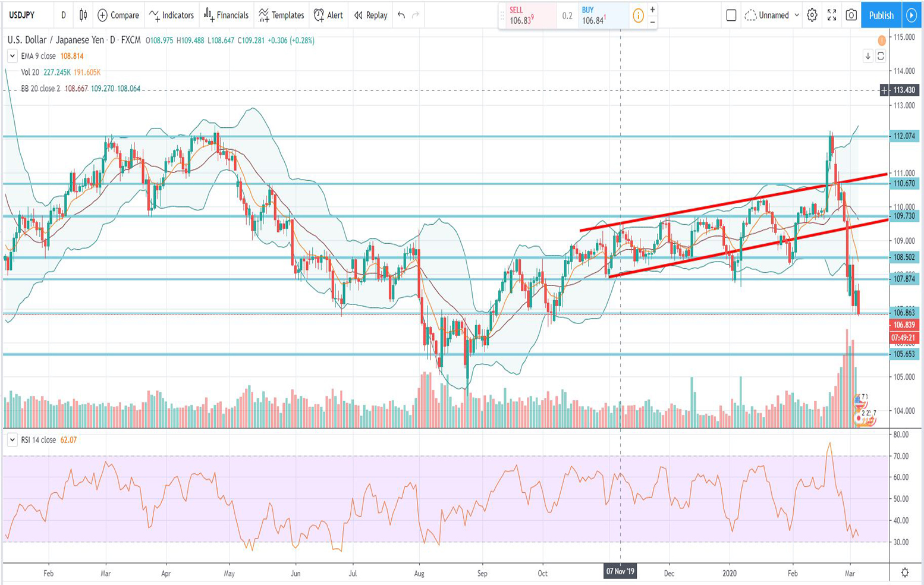Viewport: 924px width, 585px height.
Task: Open chart settings gear in top toolbar
Action: coord(812,15)
